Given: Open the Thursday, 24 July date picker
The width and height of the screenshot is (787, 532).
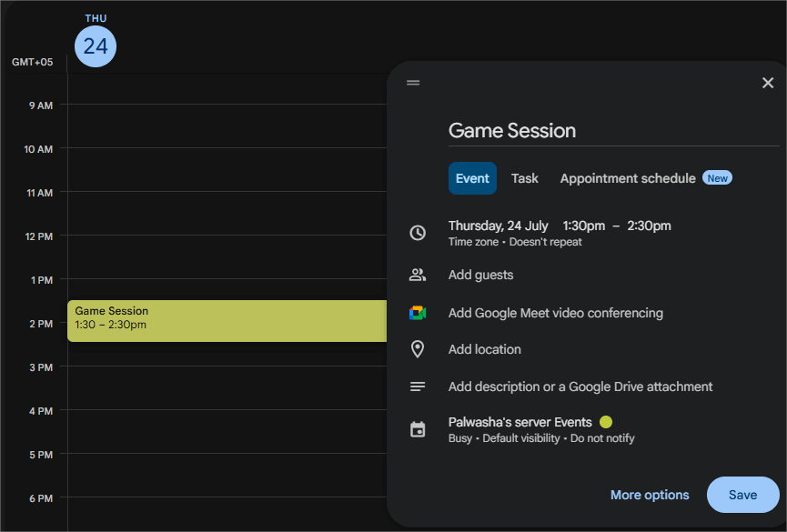Looking at the screenshot, I should [498, 226].
